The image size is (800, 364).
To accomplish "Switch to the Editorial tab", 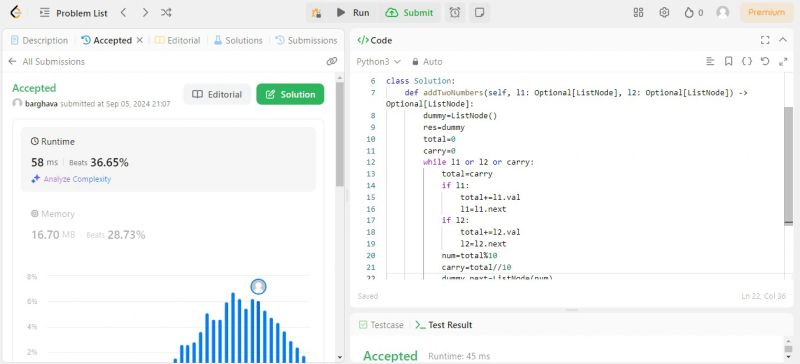I will pos(178,40).
